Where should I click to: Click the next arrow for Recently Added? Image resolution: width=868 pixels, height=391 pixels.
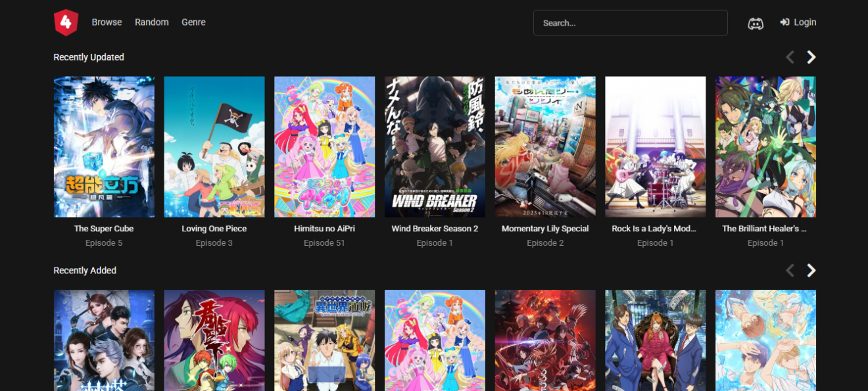click(x=811, y=270)
